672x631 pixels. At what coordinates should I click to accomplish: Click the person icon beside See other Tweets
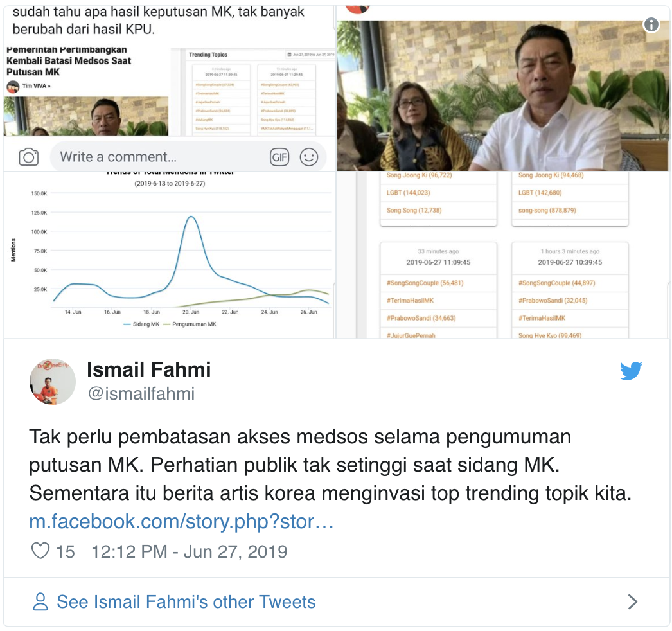tap(40, 602)
